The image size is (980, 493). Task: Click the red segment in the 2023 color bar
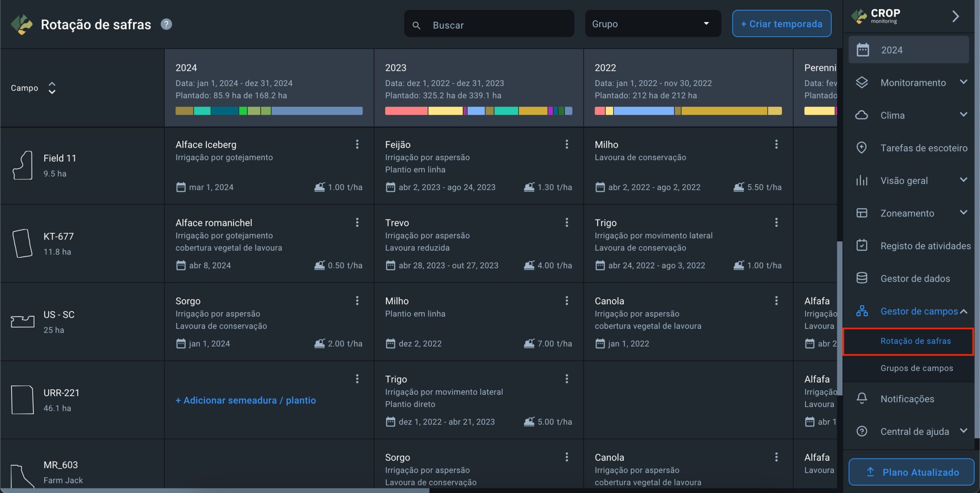point(406,111)
